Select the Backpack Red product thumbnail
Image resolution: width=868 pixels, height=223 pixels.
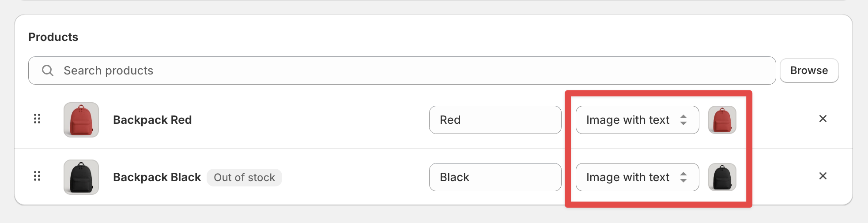coord(81,120)
